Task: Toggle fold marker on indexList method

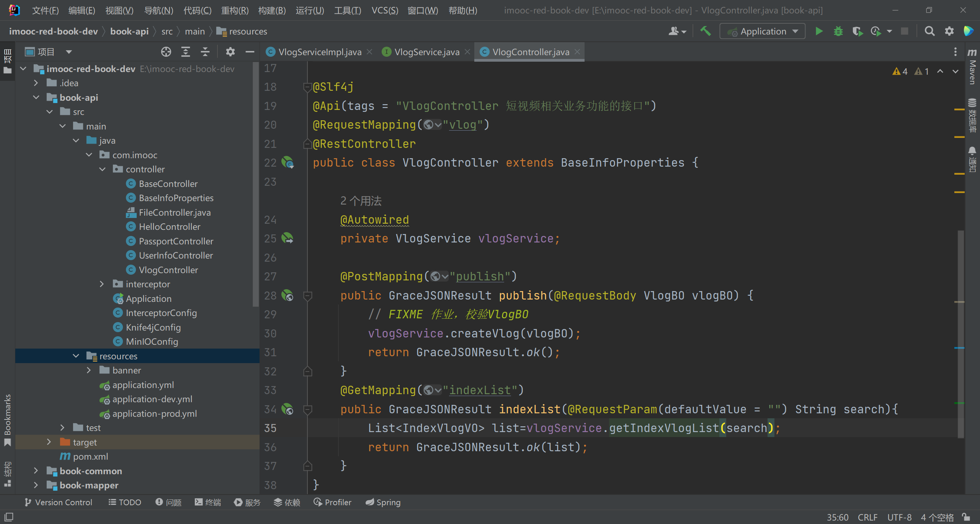Action: coord(307,409)
